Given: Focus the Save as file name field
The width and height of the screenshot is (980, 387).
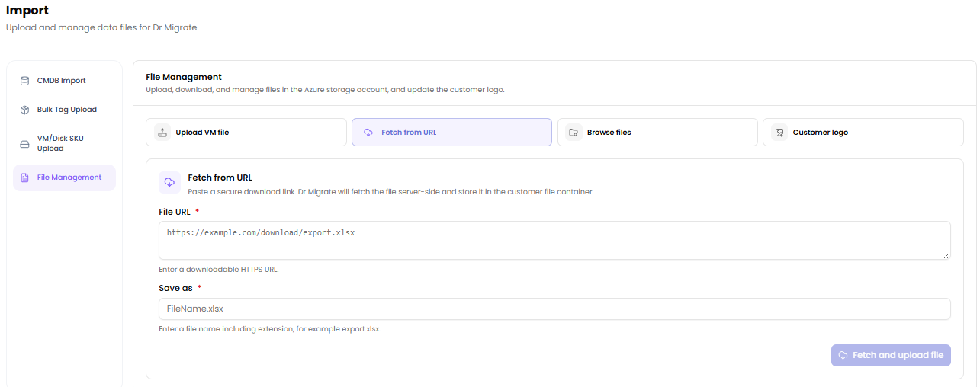Looking at the screenshot, I should 554,309.
